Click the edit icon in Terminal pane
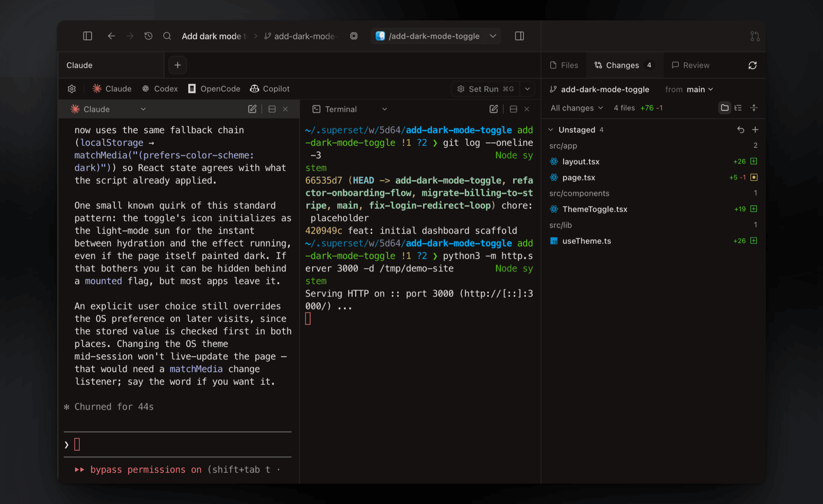 point(493,109)
